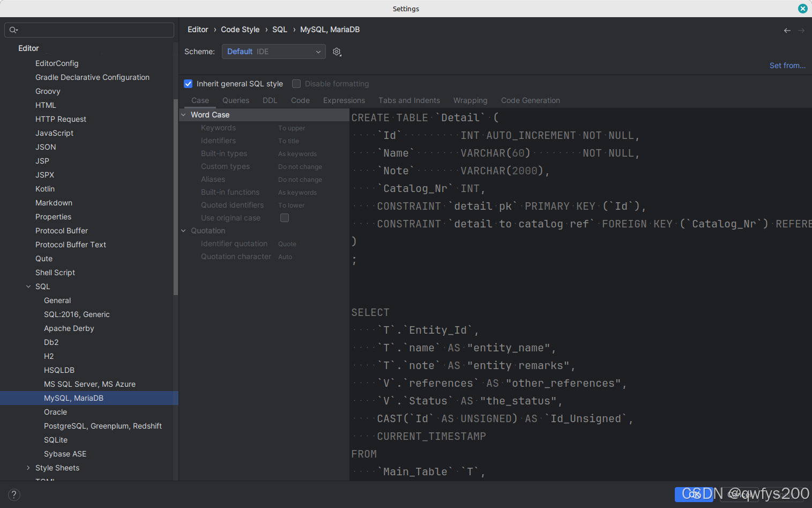Change Quotation character 'Auto' value

pos(285,257)
